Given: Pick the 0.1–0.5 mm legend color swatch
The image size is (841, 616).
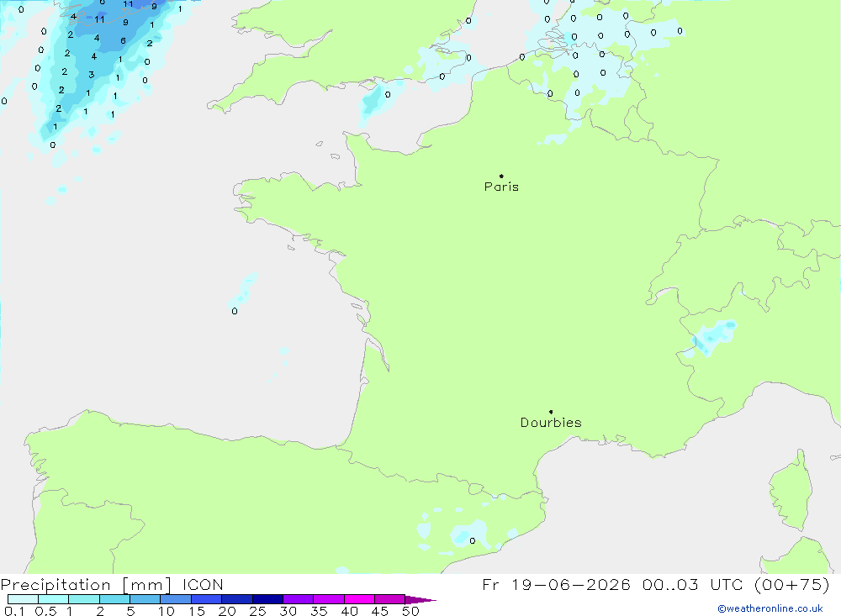Looking at the screenshot, I should coord(23,599).
